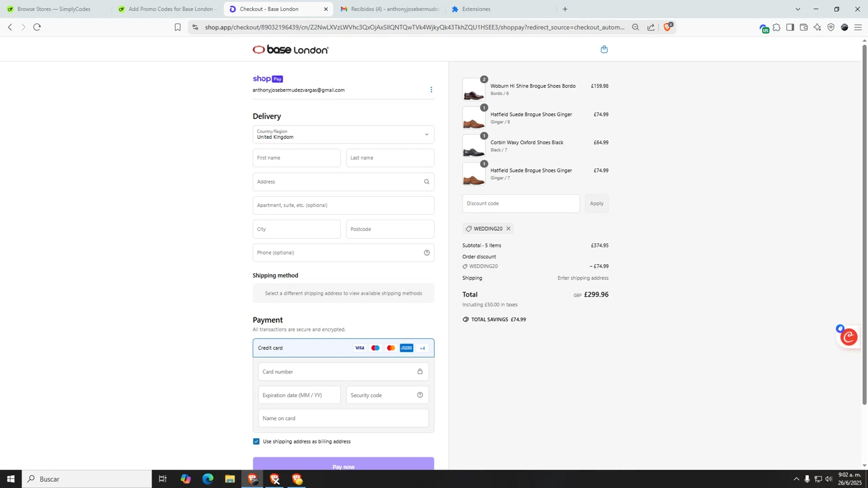
Task: Open the taskbar clock and date
Action: click(850, 479)
